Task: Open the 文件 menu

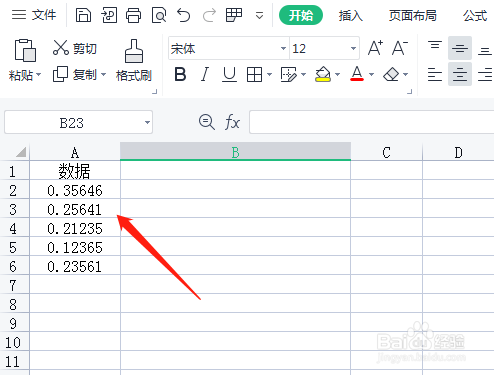Action: [x=34, y=15]
